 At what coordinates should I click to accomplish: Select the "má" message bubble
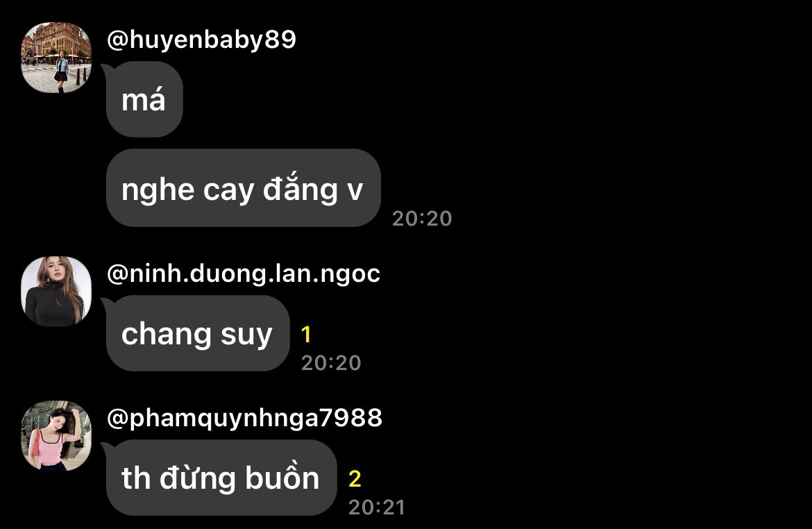[144, 99]
